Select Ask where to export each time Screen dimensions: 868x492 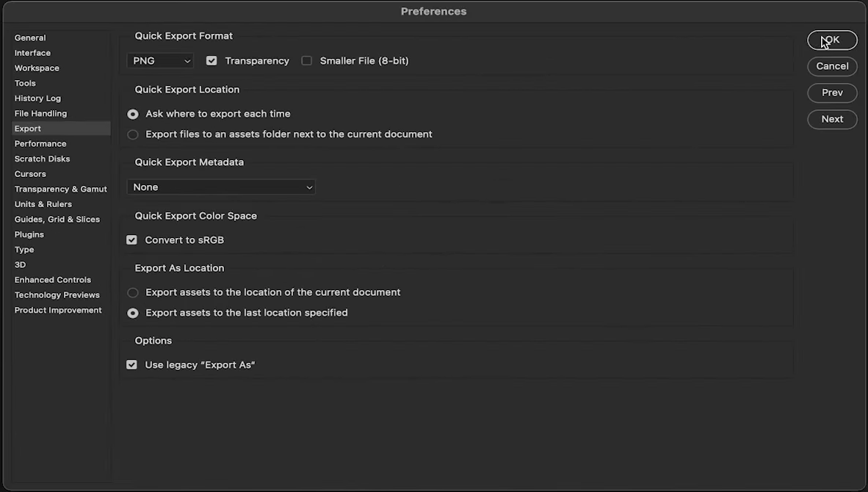tap(133, 115)
